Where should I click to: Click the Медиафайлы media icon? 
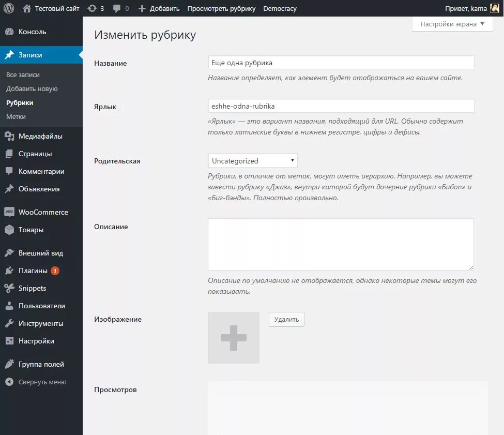pos(9,137)
